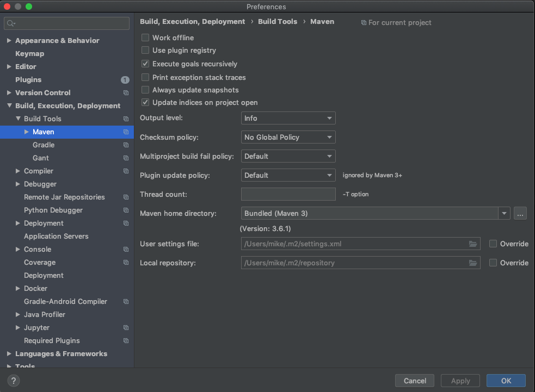Image resolution: width=535 pixels, height=392 pixels.
Task: Enable the Work offline checkbox
Action: point(145,38)
